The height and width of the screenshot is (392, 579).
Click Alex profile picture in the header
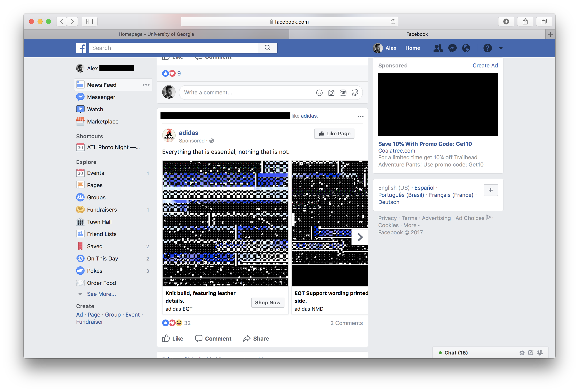(x=377, y=48)
